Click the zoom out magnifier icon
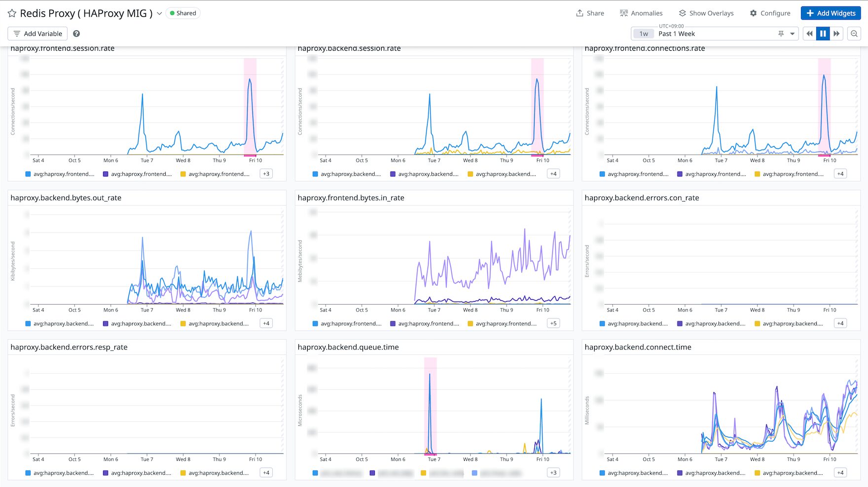This screenshot has width=868, height=487. coord(854,34)
